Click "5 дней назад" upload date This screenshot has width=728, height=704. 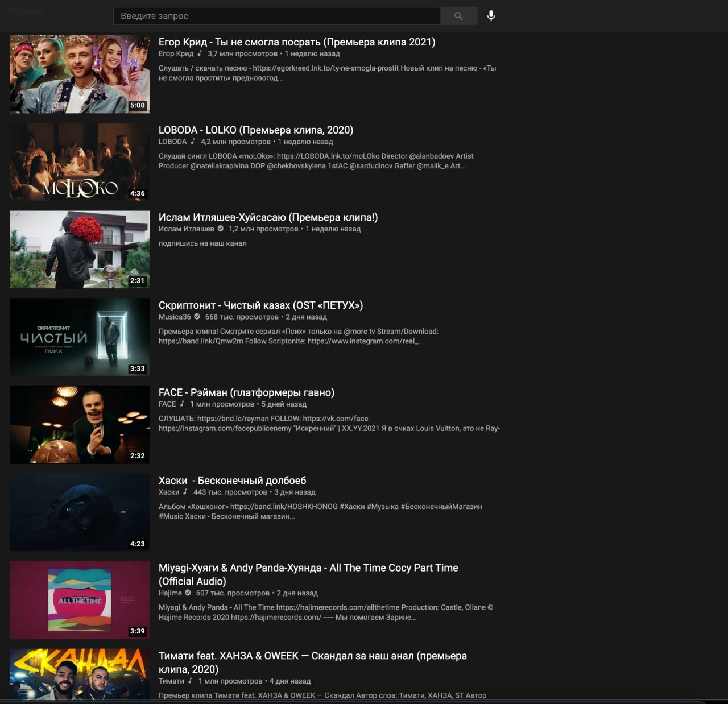pyautogui.click(x=284, y=404)
